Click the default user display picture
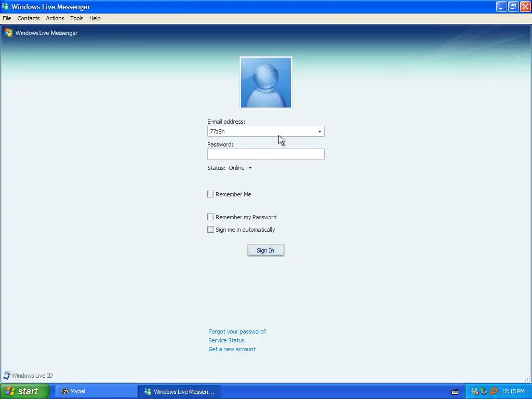The image size is (532, 399). tap(265, 83)
